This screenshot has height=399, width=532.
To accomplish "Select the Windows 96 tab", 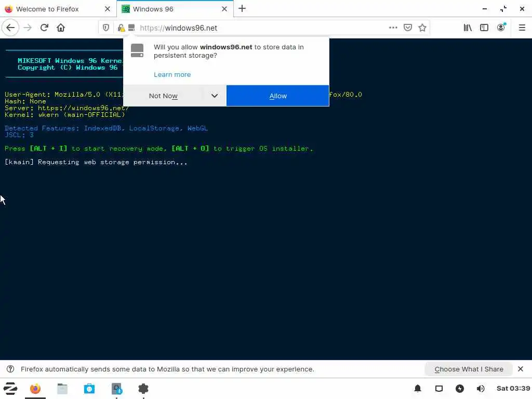I will tap(175, 9).
